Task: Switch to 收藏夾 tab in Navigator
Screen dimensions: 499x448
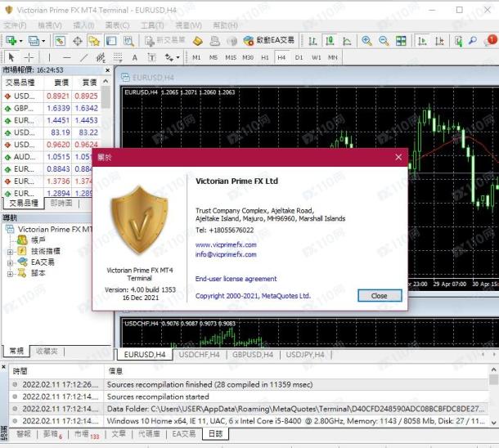Action: click(47, 351)
